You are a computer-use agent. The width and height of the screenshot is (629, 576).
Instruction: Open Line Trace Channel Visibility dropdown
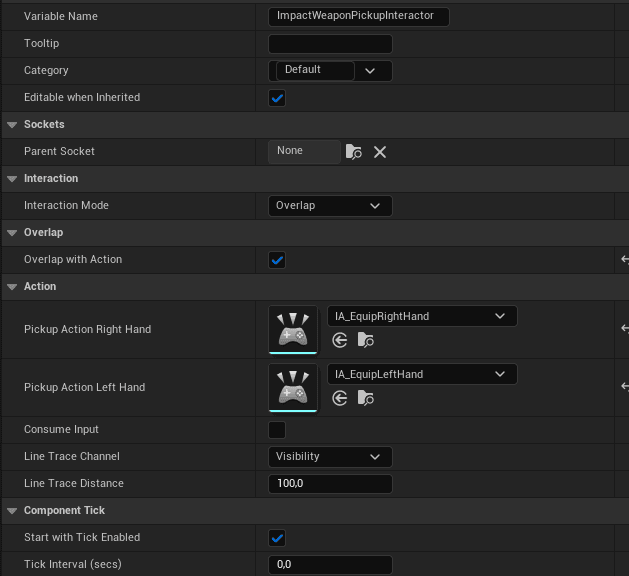pyautogui.click(x=330, y=457)
